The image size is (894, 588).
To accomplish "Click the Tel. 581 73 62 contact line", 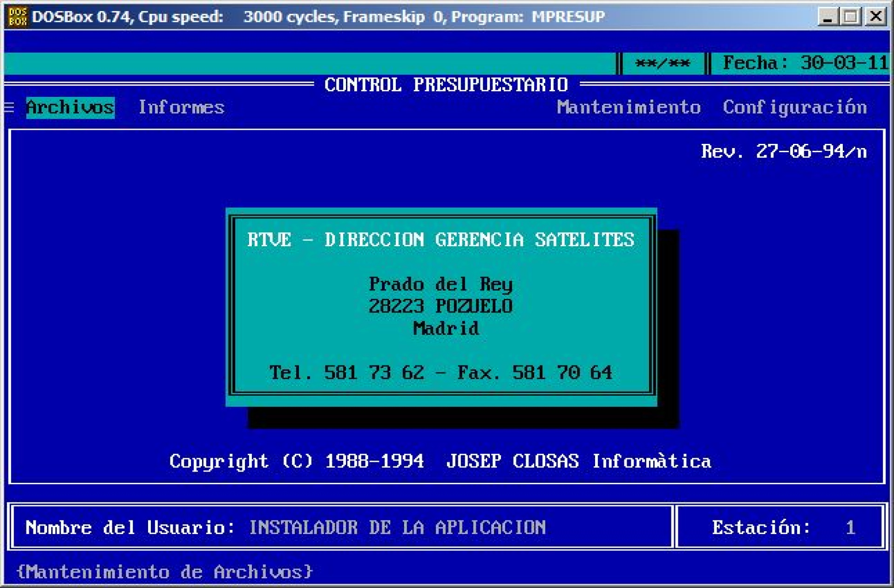I will coord(440,372).
